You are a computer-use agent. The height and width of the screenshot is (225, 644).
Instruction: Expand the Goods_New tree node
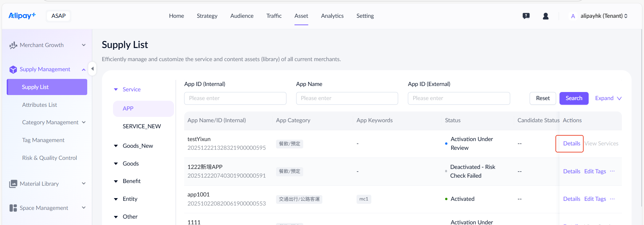[116, 146]
